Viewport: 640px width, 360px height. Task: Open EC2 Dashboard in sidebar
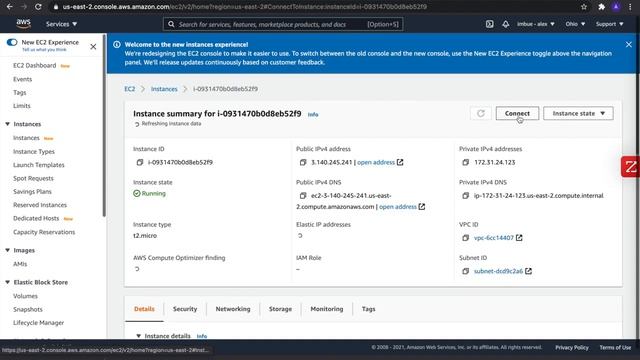35,65
